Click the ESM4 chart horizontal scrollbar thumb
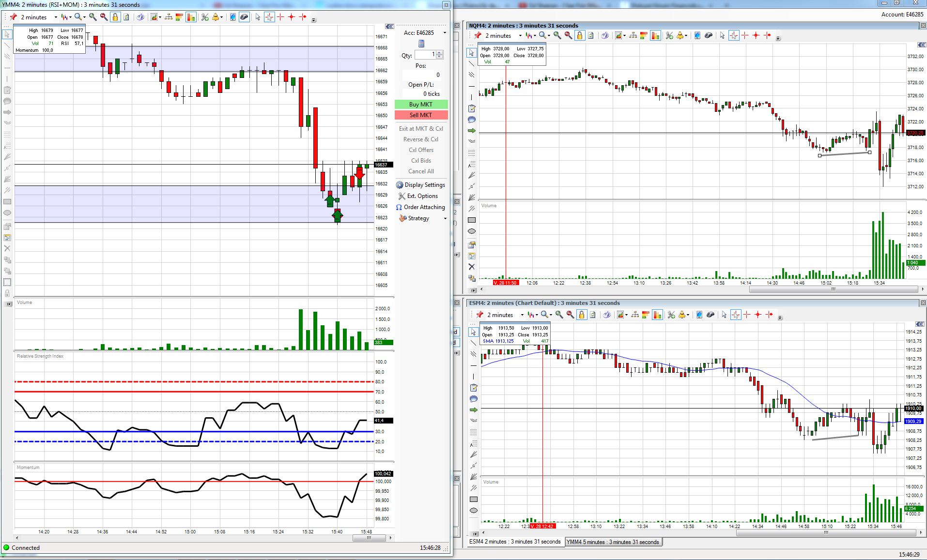Image resolution: width=927 pixels, height=560 pixels. 826,533
